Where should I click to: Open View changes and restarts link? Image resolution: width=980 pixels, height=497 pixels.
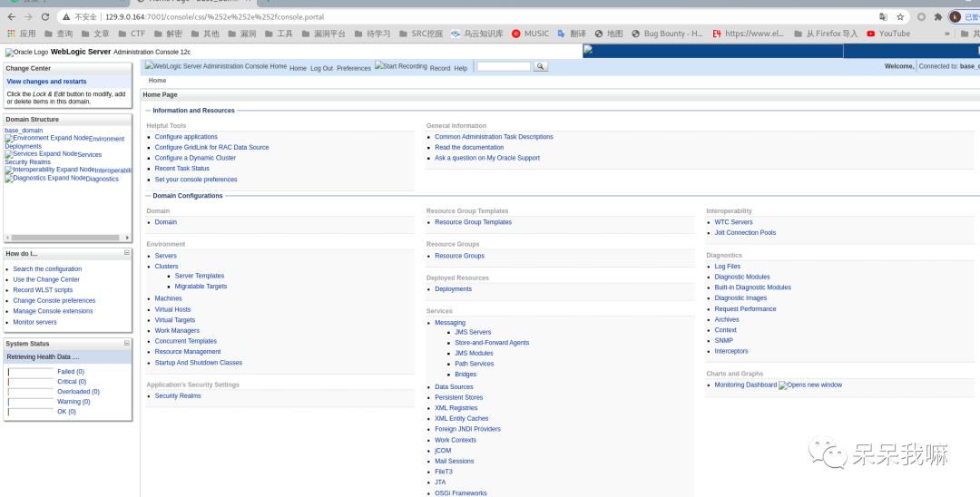tap(47, 82)
